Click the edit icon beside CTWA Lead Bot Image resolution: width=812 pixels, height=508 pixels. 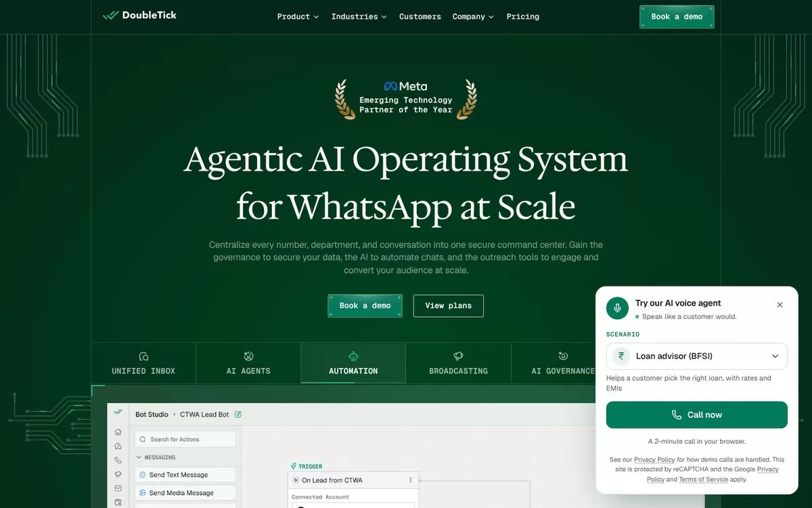click(x=238, y=415)
